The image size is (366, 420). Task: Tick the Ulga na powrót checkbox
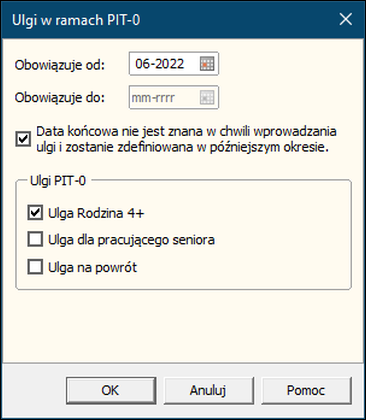tap(35, 267)
